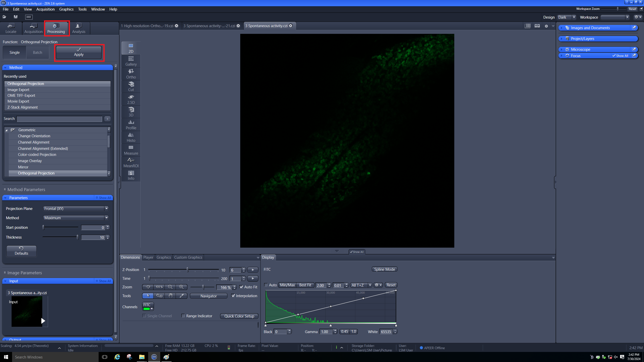Image resolution: width=644 pixels, height=362 pixels.
Task: Click the Cut view icon
Action: click(131, 86)
